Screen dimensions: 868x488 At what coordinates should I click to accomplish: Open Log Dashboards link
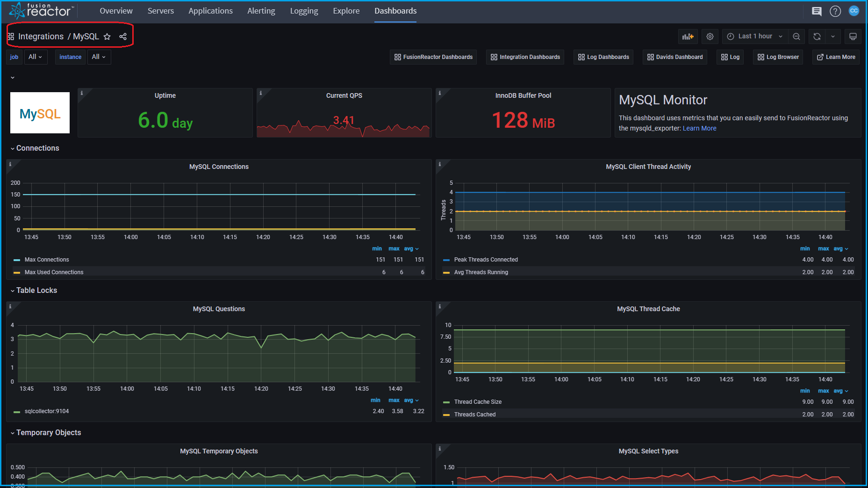(x=603, y=57)
